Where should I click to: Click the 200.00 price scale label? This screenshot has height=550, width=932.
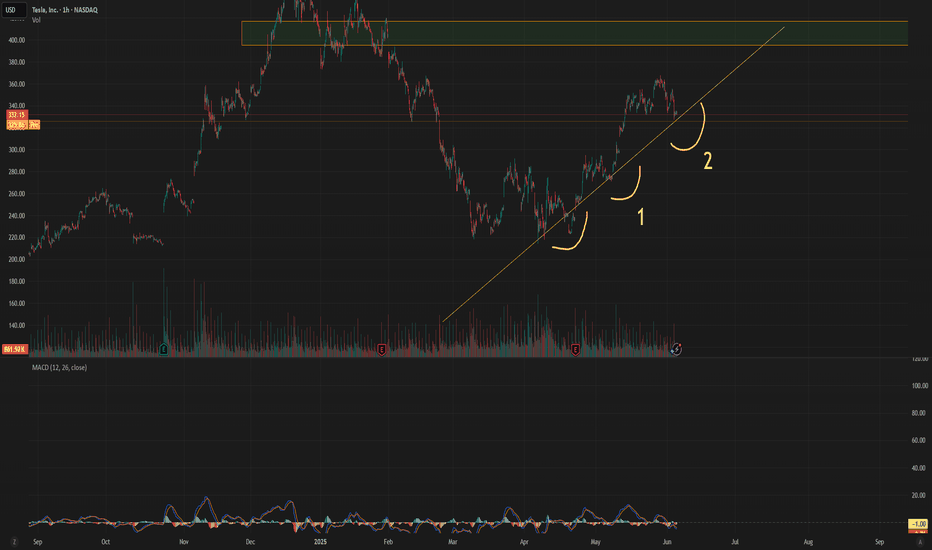pyautogui.click(x=17, y=259)
